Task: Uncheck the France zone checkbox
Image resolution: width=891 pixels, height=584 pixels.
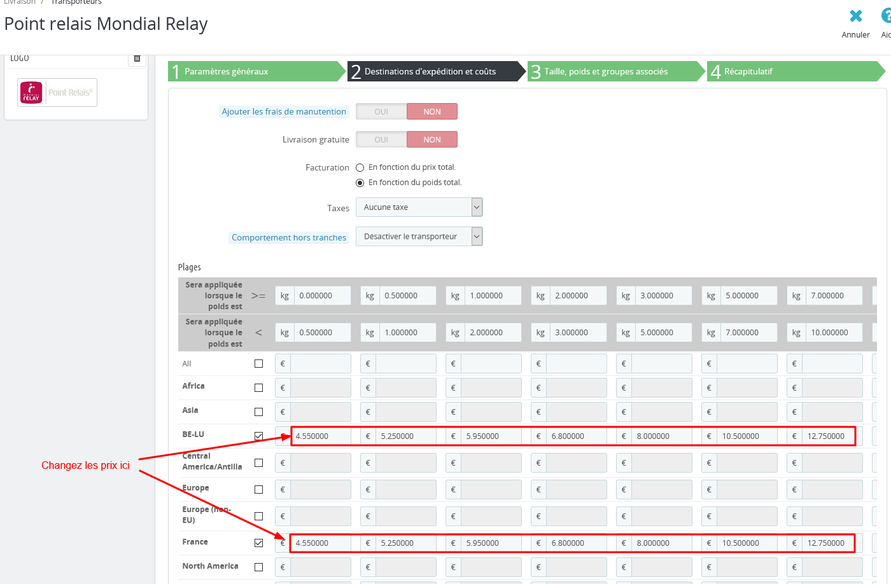Action: (259, 543)
